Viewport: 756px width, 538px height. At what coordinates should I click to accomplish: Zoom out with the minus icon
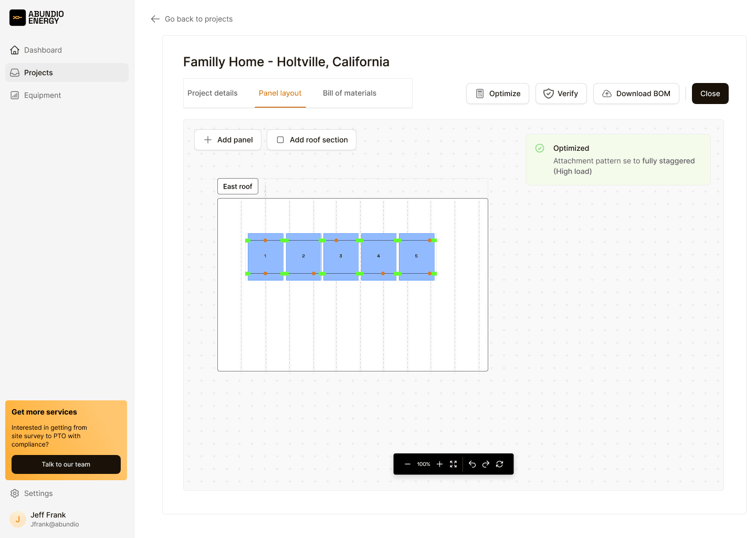(x=407, y=464)
